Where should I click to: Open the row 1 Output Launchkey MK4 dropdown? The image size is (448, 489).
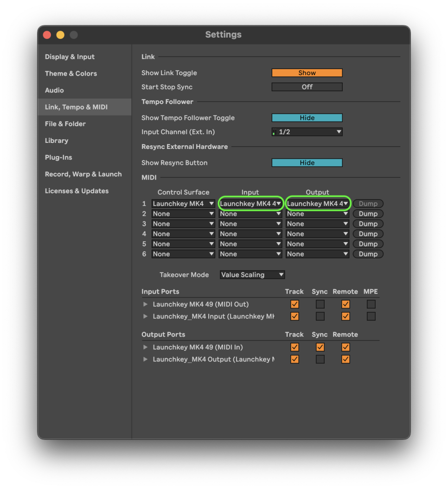click(317, 204)
